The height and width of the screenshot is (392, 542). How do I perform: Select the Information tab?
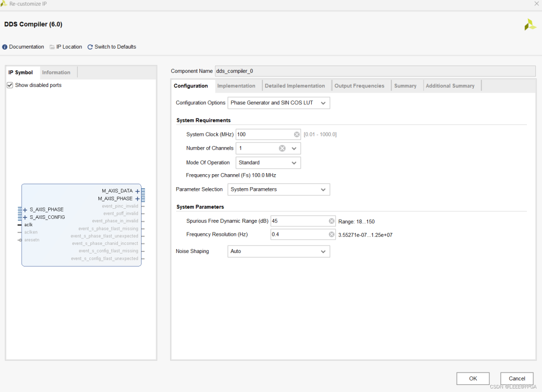click(56, 73)
